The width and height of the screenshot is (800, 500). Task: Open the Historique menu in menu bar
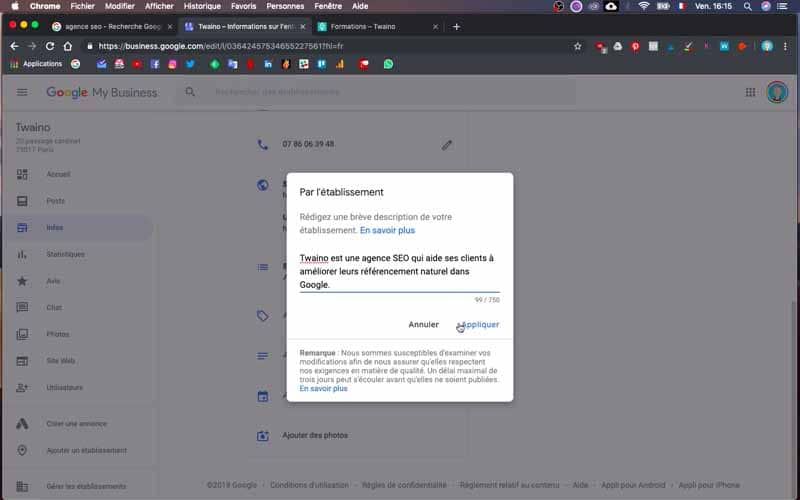tap(202, 6)
